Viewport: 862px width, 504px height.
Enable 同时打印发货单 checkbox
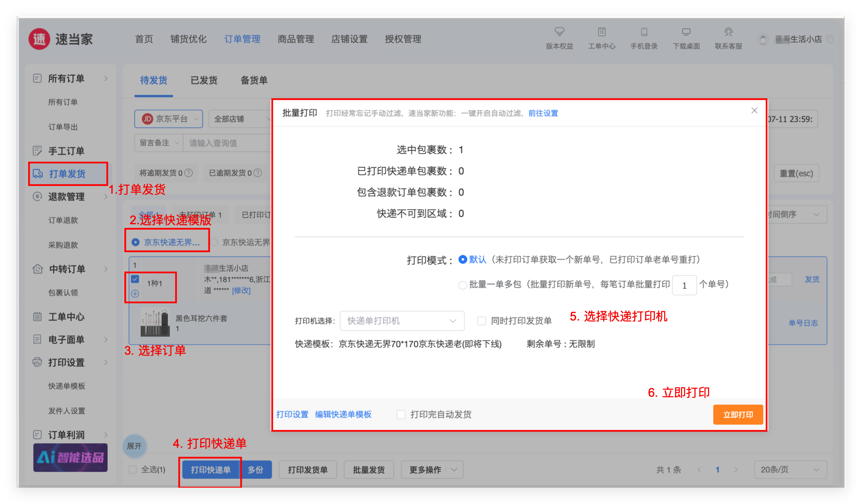point(482,321)
